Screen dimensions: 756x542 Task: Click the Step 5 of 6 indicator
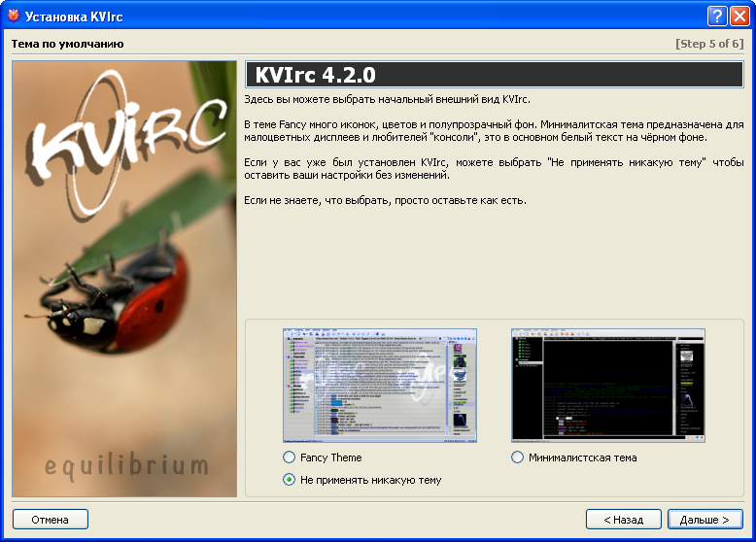click(708, 44)
